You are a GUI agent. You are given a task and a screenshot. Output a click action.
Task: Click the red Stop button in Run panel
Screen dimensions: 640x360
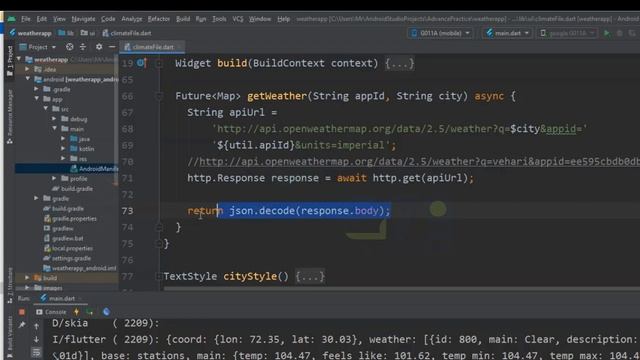pos(22,312)
